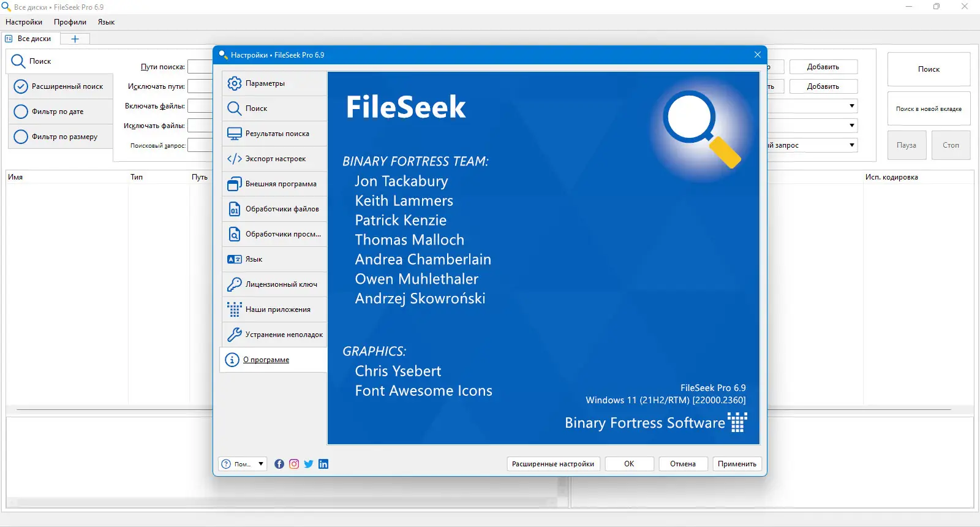Add a new search tab with plus
980x527 pixels.
(x=75, y=39)
